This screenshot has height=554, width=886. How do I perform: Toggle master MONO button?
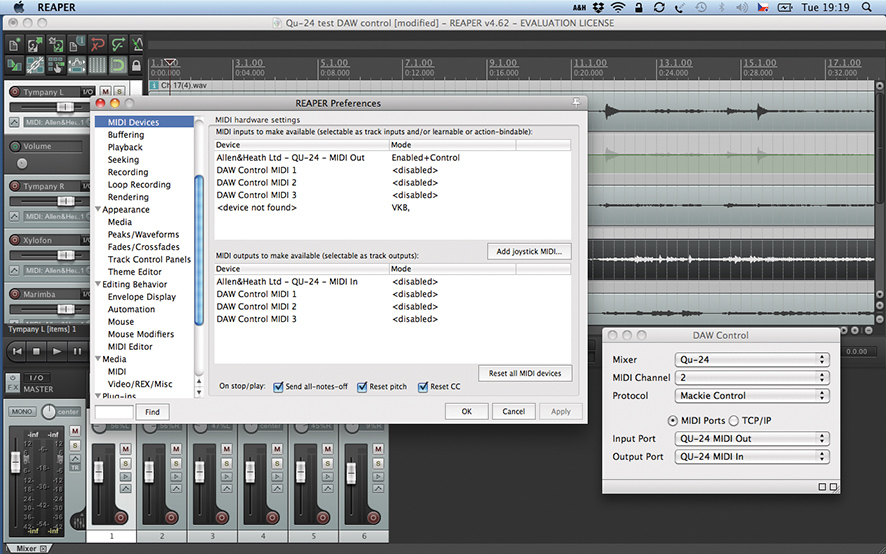(x=22, y=412)
